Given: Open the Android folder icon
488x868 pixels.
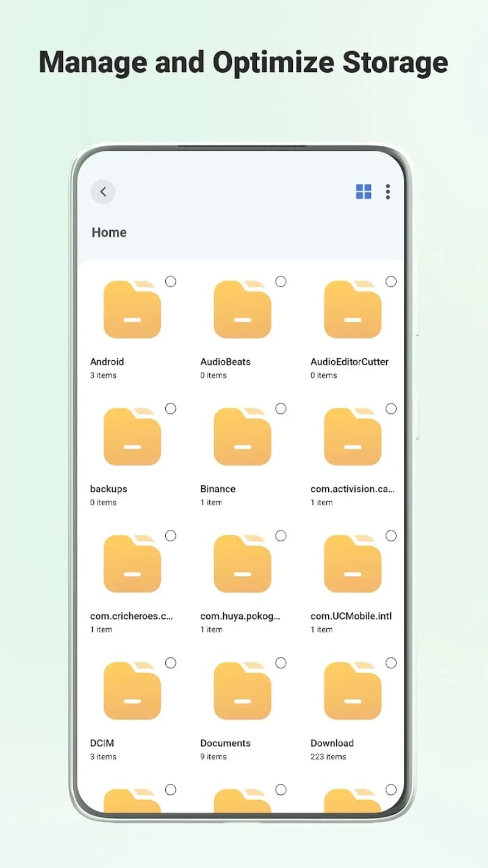Looking at the screenshot, I should (x=132, y=309).
